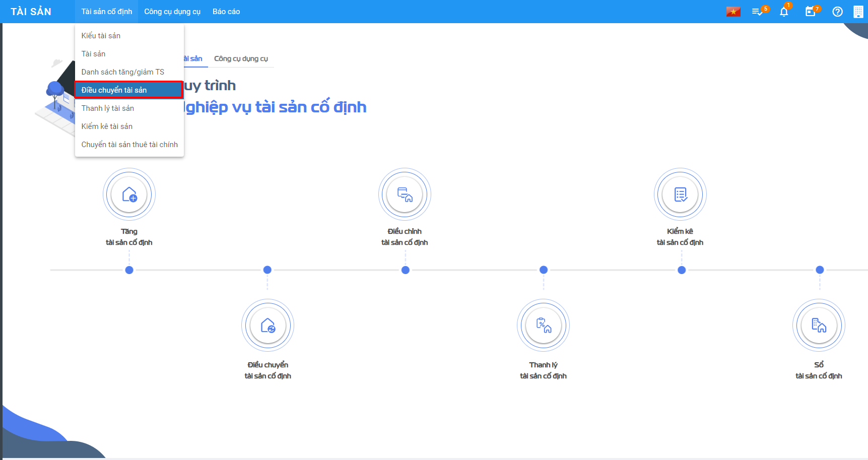
Task: Open the Báo cáo top menu
Action: pos(226,12)
